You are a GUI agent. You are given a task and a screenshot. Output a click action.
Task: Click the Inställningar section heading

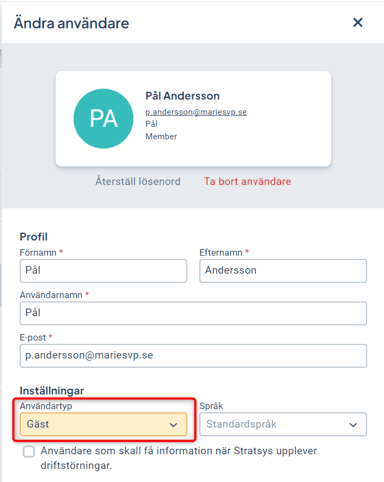click(52, 390)
